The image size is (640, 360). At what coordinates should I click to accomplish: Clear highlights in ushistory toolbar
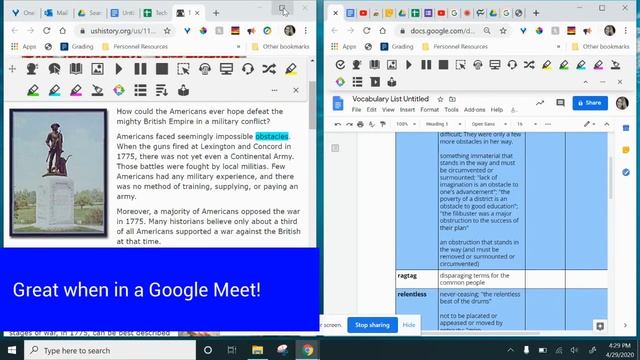tap(97, 90)
